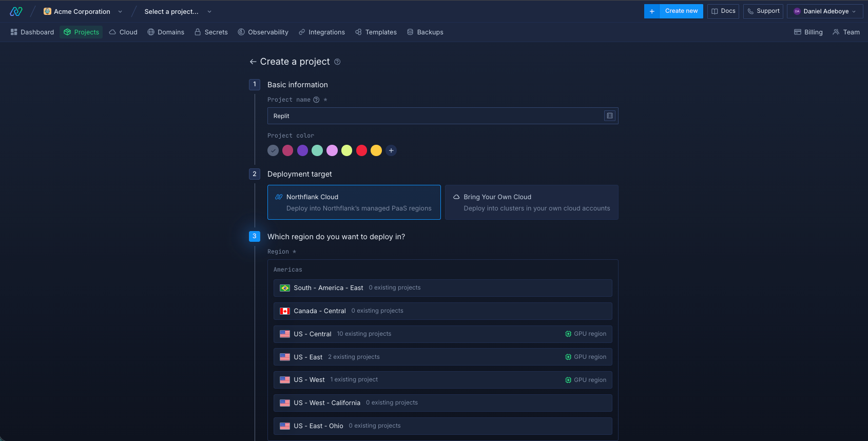The width and height of the screenshot is (868, 441).
Task: Click the Northflank logo icon
Action: [16, 11]
